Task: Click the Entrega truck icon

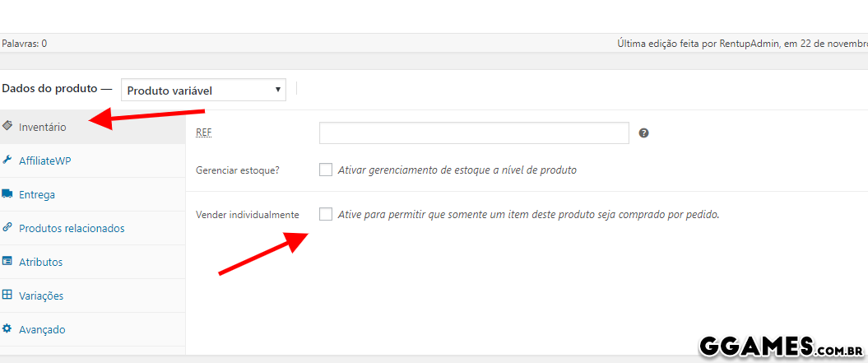Action: [7, 194]
